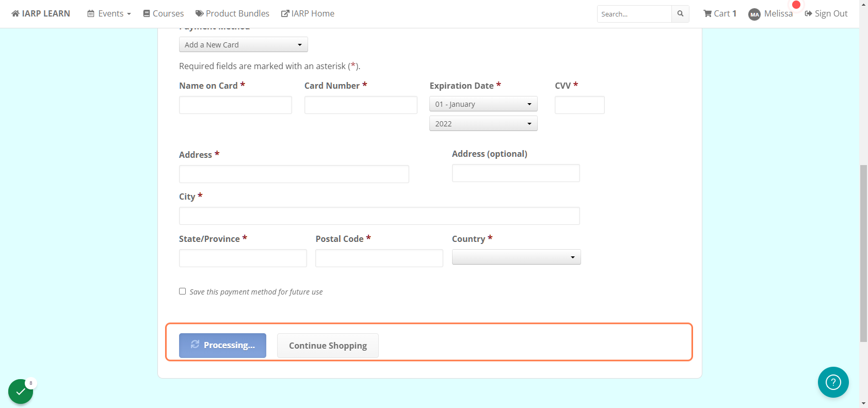Click the City input field
This screenshot has width=868, height=408.
(379, 216)
